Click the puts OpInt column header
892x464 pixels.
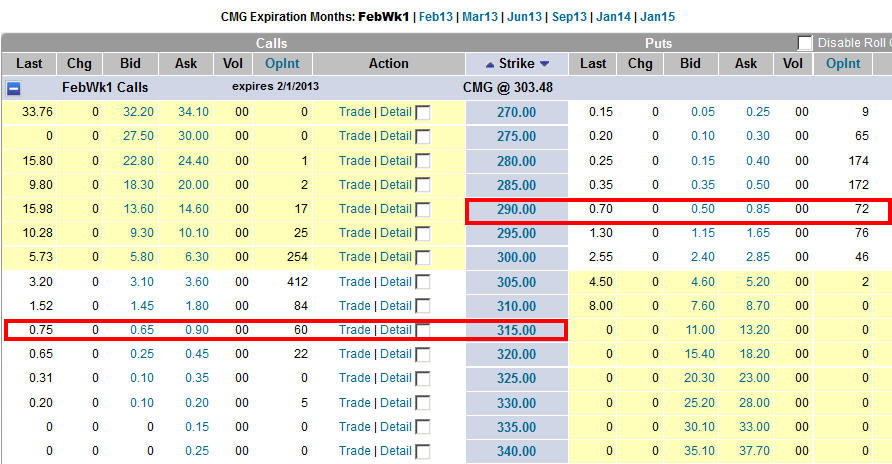tap(843, 64)
